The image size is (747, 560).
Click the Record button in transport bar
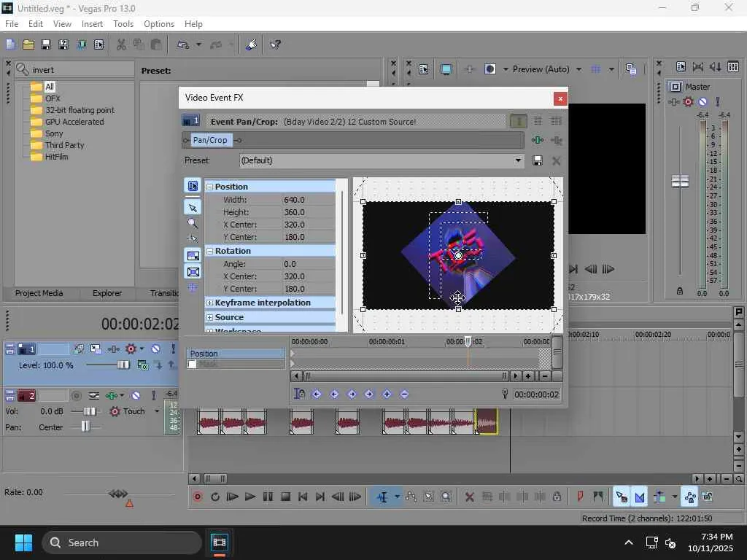[197, 497]
